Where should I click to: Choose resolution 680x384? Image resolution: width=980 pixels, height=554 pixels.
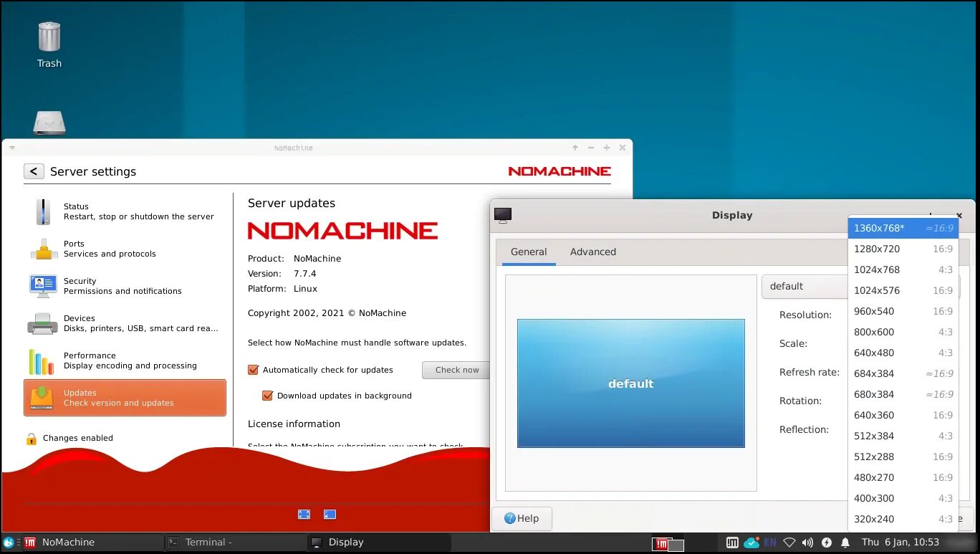[x=903, y=394]
